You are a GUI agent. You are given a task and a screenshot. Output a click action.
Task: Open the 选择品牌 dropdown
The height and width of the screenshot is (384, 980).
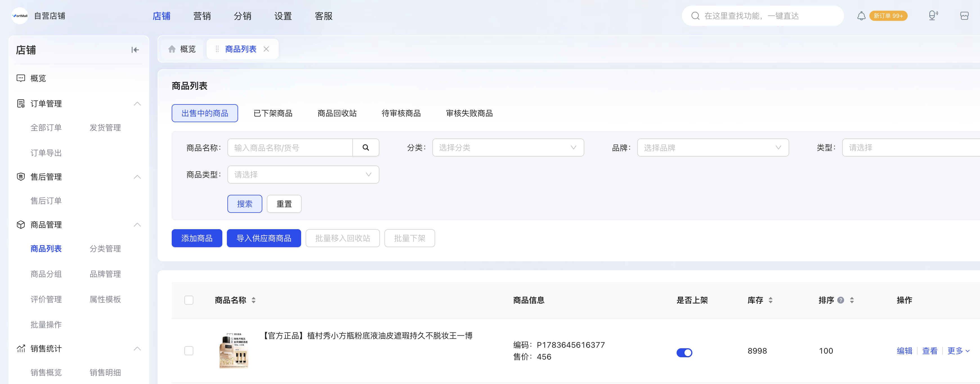pos(713,148)
